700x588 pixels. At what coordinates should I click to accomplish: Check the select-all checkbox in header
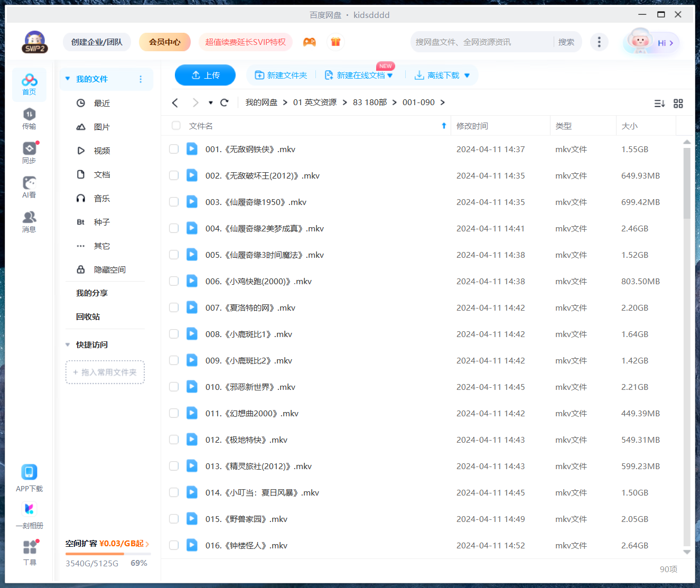click(175, 126)
